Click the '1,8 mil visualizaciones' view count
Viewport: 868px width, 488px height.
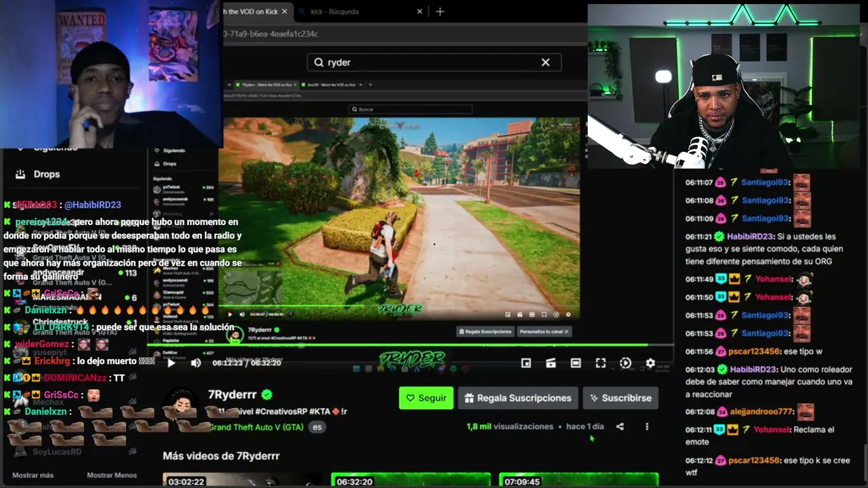[x=510, y=426]
